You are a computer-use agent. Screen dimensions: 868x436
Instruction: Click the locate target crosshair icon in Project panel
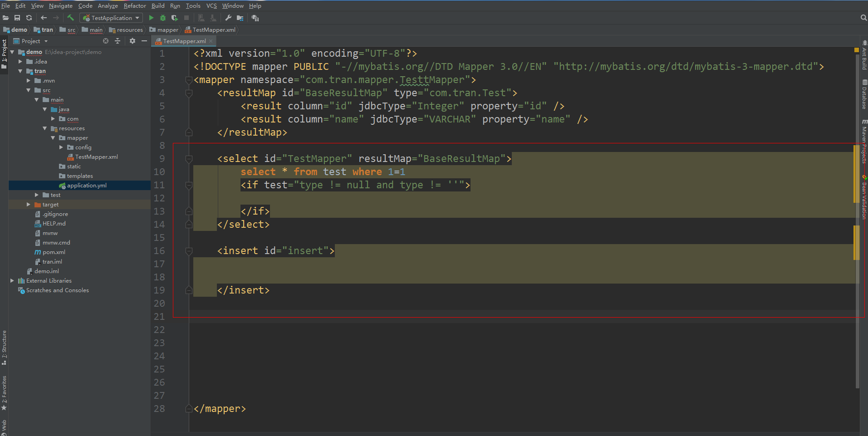106,41
